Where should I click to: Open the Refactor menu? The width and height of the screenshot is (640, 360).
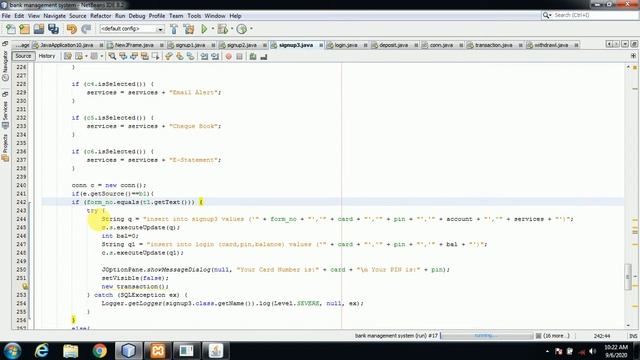coord(100,16)
